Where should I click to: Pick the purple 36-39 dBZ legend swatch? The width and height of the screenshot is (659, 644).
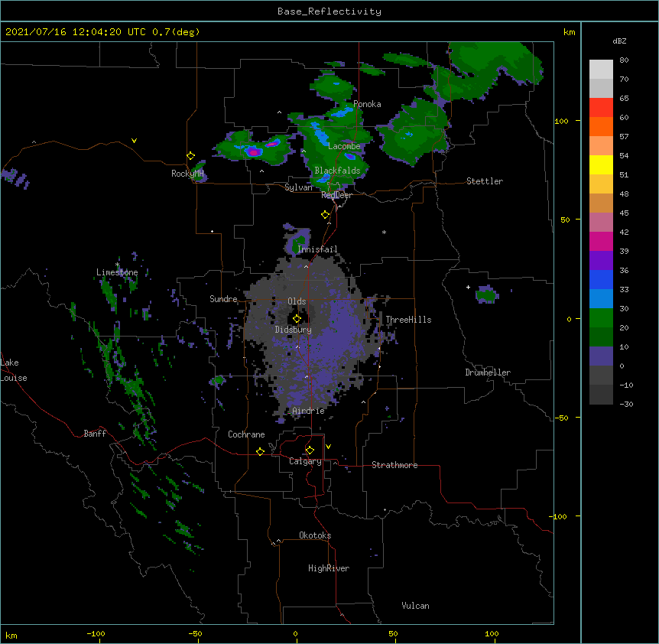coord(601,261)
